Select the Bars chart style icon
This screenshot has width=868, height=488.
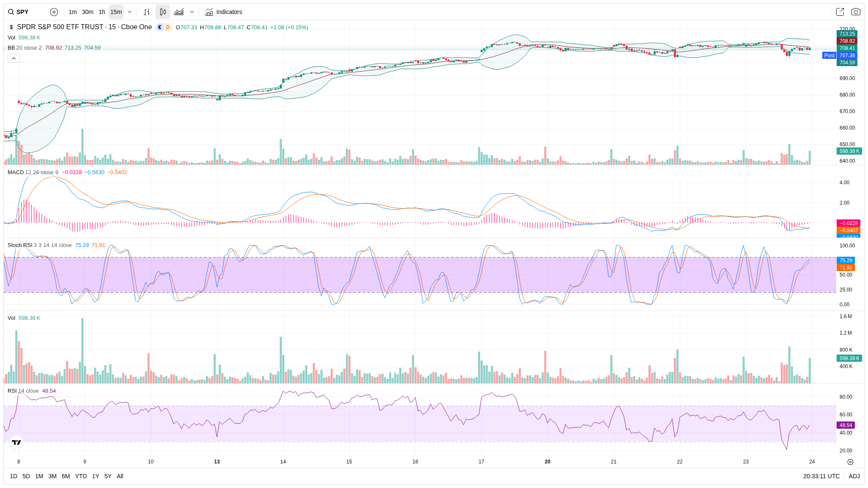click(147, 12)
